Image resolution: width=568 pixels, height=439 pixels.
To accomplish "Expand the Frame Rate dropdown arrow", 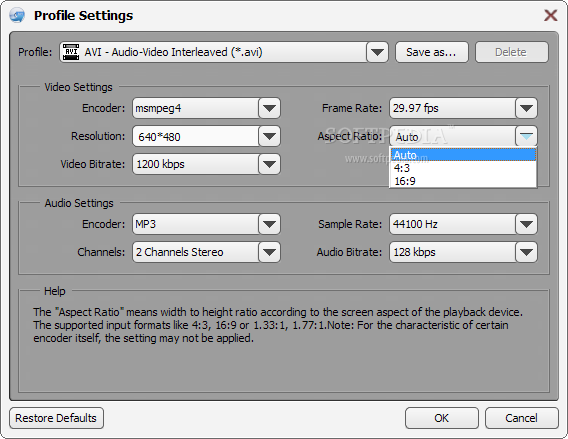I will click(x=526, y=108).
